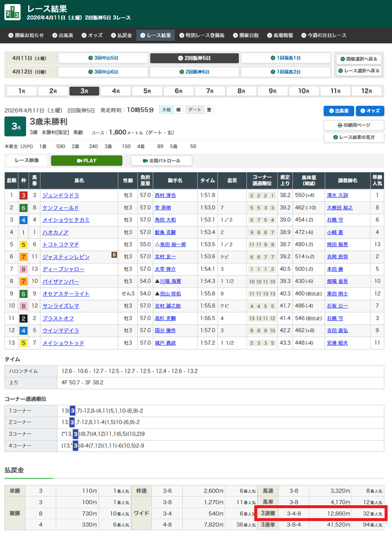Image resolution: width=392 pixels, height=535 pixels.
Task: Open レース結果の見方 help guide
Action: [x=353, y=138]
